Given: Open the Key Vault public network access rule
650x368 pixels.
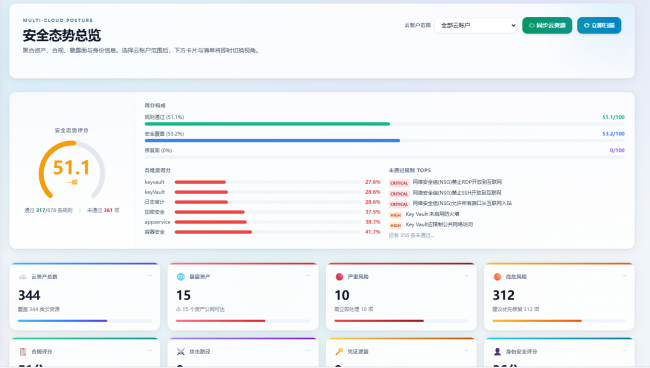Looking at the screenshot, I should [x=439, y=225].
